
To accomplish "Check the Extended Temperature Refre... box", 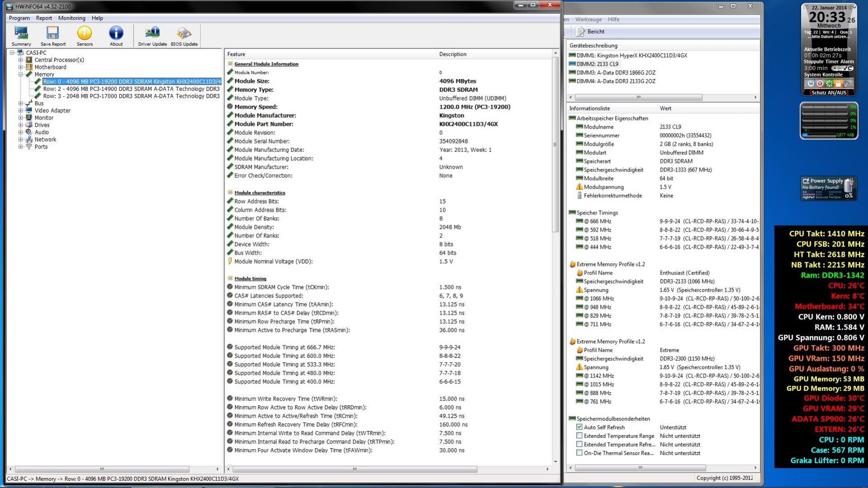I will 579,444.
